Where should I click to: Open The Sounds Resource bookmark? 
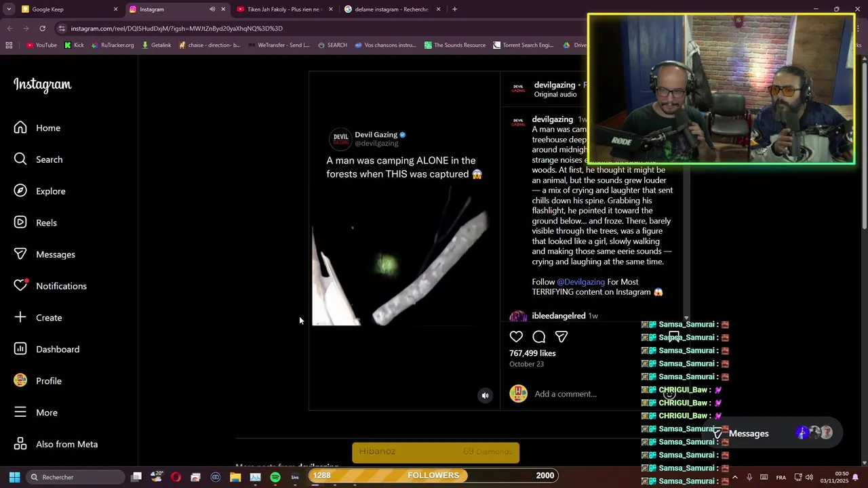tap(454, 45)
